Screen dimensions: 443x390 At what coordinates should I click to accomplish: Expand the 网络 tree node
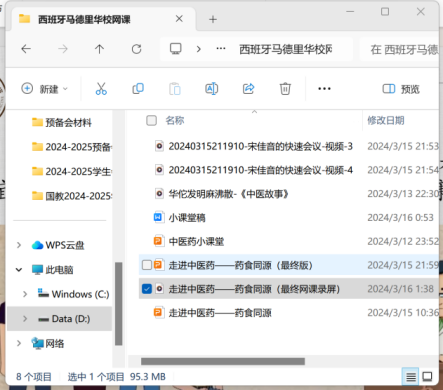pyautogui.click(x=19, y=343)
